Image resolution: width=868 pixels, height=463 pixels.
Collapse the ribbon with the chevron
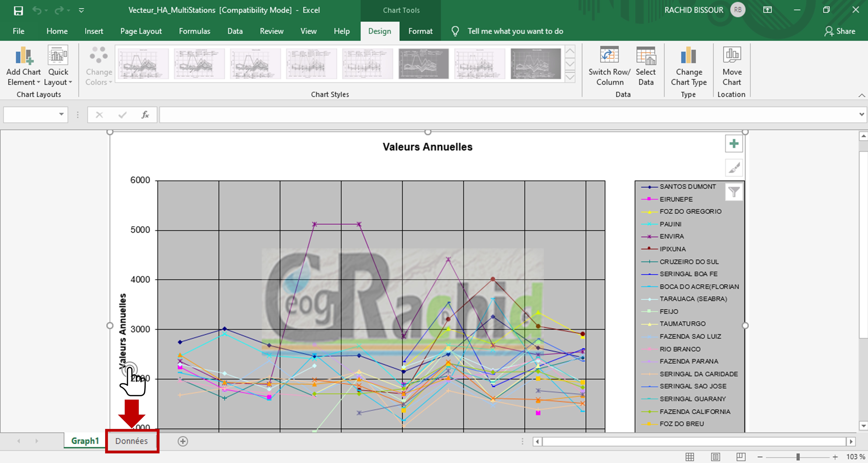(862, 95)
